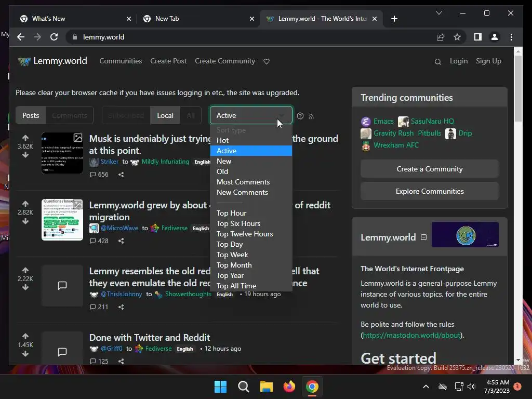Image resolution: width=532 pixels, height=399 pixels.
Task: Open comments icon showing 656
Action: pyautogui.click(x=99, y=175)
